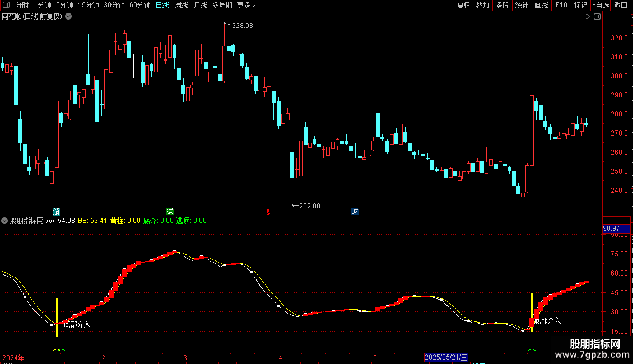Switch to 分时 intraday view
633x364 pixels.
click(22, 5)
